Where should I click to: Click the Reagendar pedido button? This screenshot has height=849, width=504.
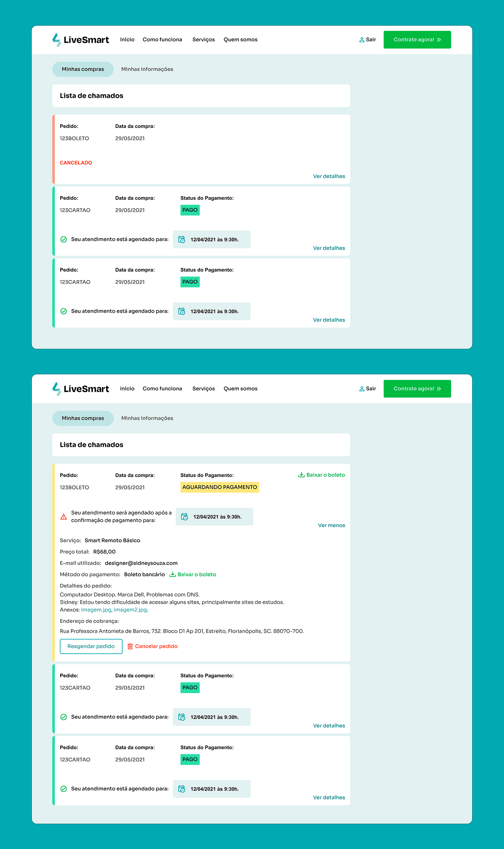(x=91, y=646)
